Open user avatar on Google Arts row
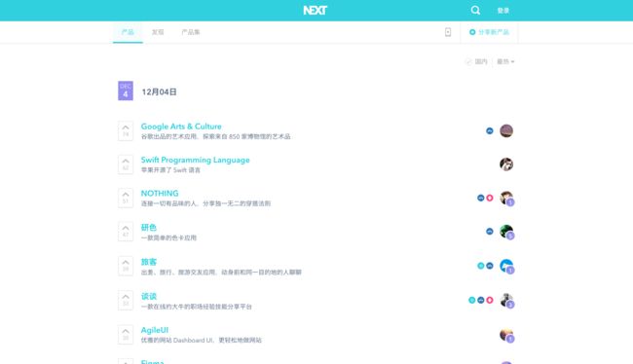Screen dimensions: 633x364 [x=506, y=130]
